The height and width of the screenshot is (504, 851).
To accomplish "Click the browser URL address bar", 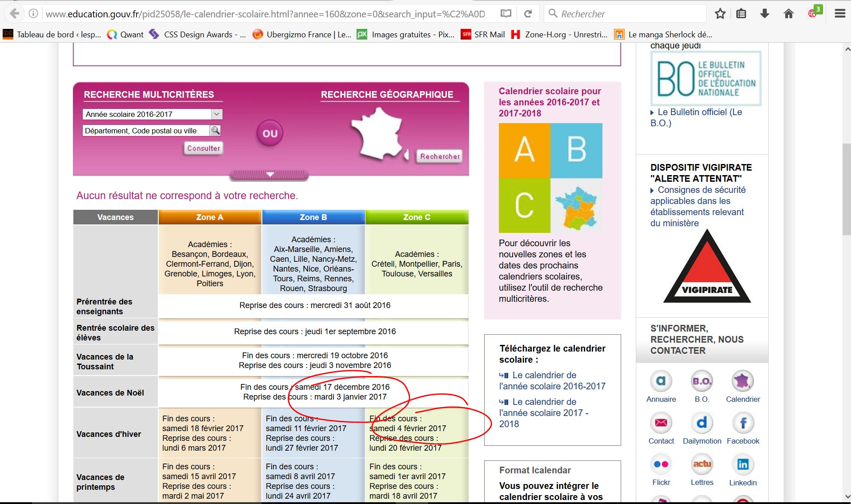I will point(265,14).
